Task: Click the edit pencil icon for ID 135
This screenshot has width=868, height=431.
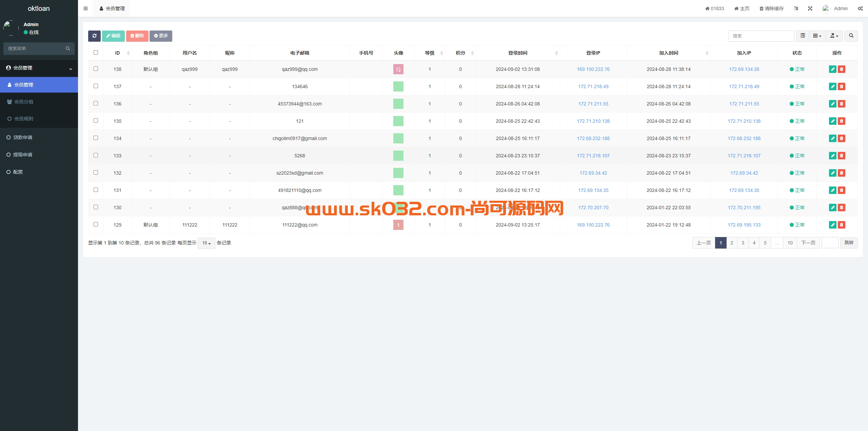Action: (x=832, y=121)
